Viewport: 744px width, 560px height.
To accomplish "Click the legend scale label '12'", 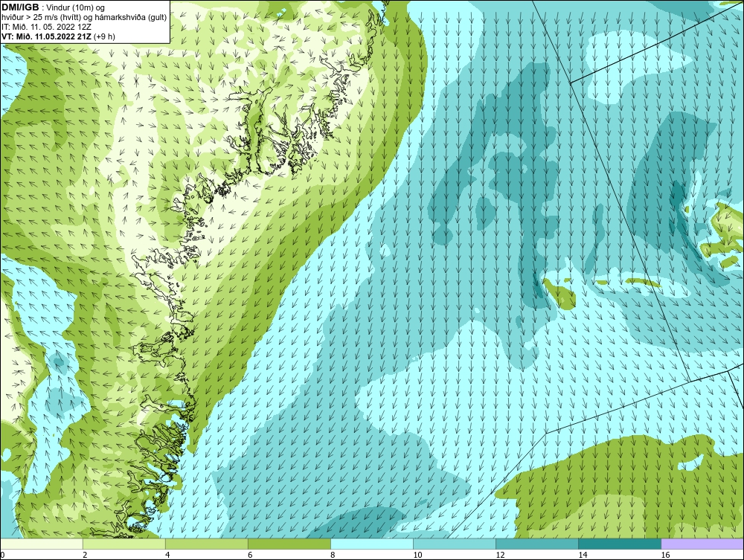I will coord(500,555).
